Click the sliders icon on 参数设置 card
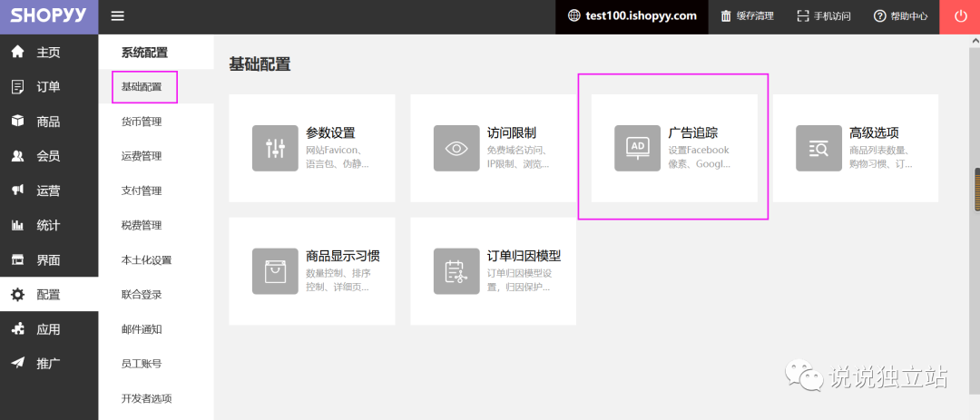 pyautogui.click(x=275, y=148)
